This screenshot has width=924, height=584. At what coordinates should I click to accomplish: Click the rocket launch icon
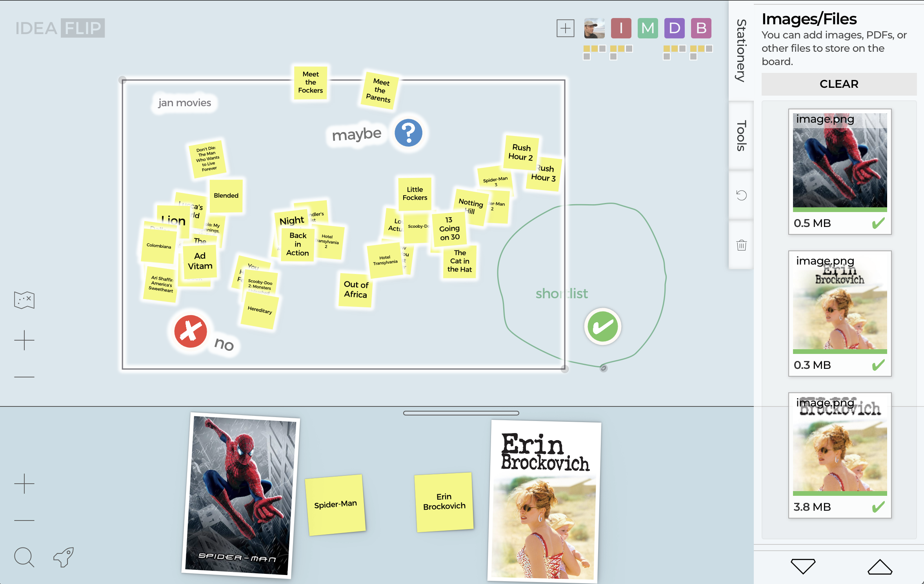(64, 557)
